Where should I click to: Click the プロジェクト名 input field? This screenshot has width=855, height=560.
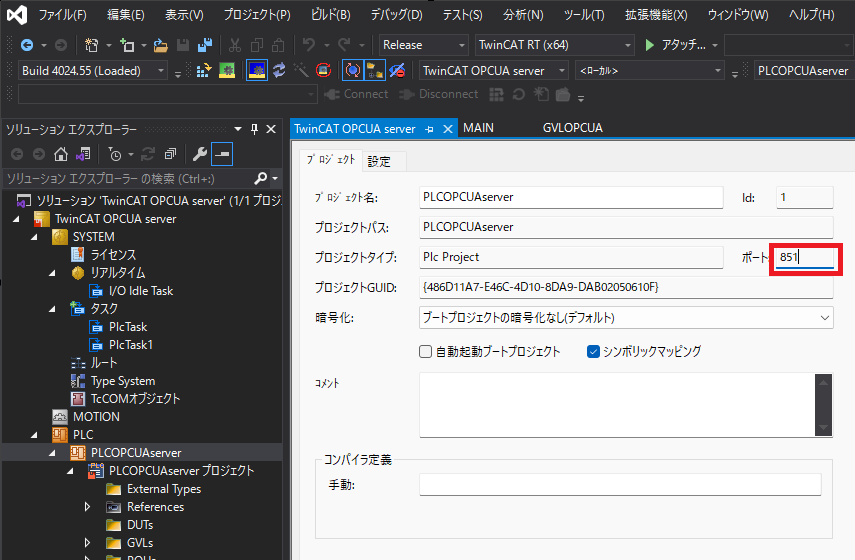pyautogui.click(x=571, y=197)
